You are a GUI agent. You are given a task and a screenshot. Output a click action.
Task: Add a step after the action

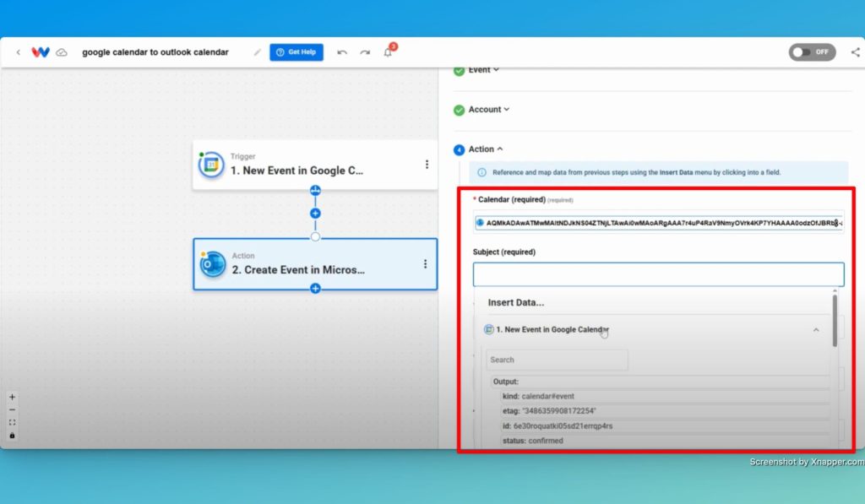point(315,289)
